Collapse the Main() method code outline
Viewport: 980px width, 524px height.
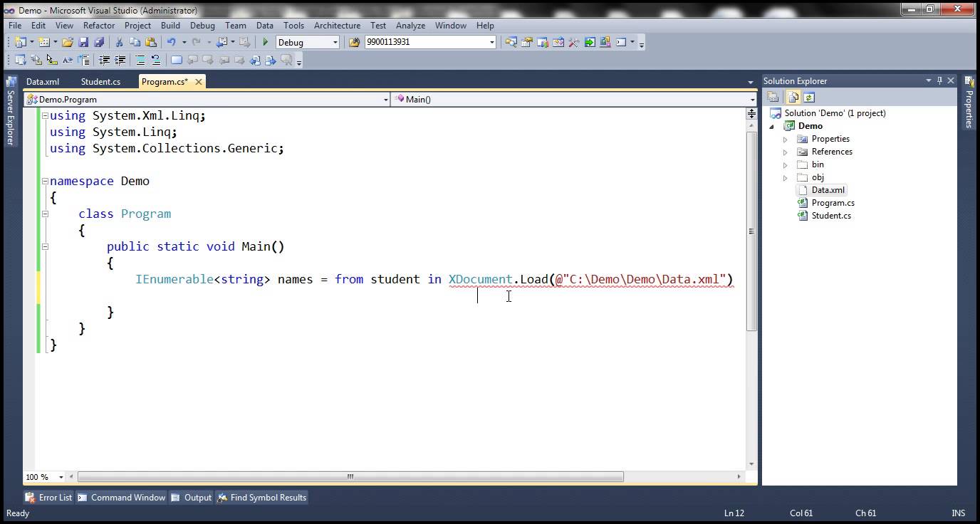[45, 246]
